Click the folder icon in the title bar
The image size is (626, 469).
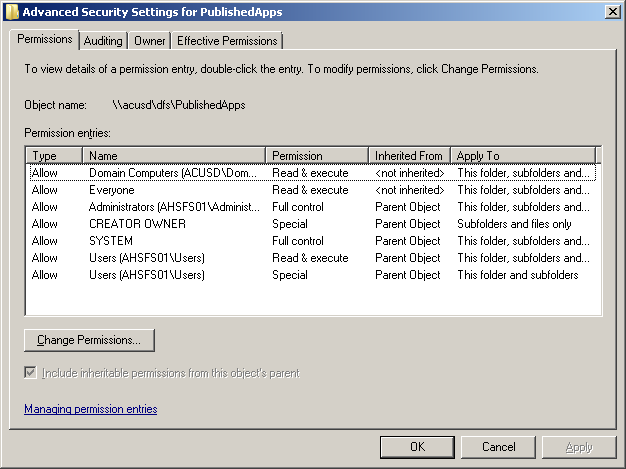pos(12,12)
